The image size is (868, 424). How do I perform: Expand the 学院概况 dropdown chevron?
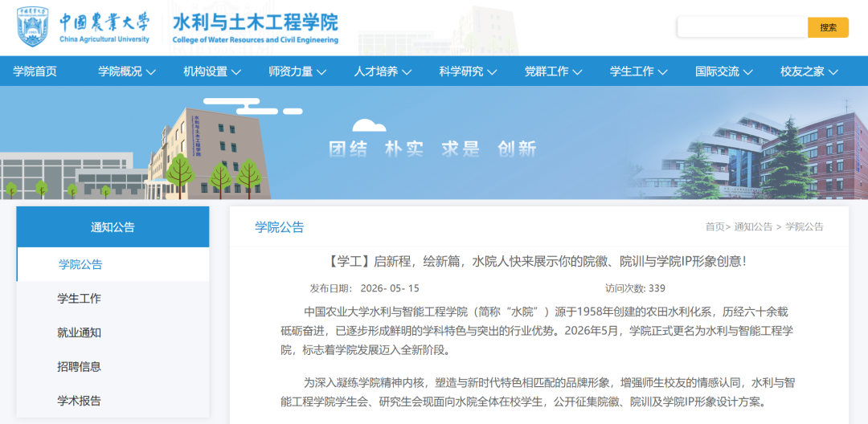coord(151,71)
